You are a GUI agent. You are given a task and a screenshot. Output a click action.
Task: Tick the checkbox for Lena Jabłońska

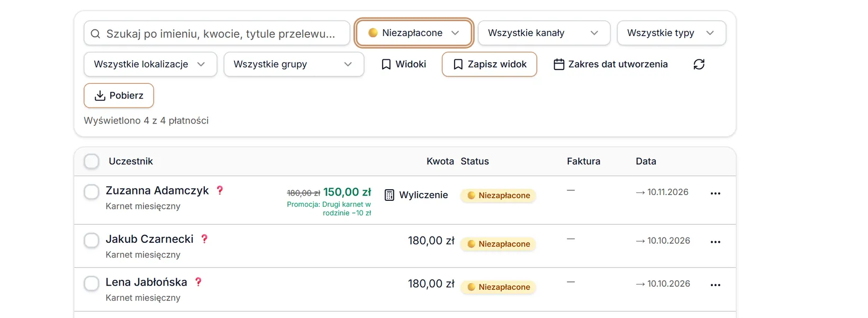[x=92, y=284]
